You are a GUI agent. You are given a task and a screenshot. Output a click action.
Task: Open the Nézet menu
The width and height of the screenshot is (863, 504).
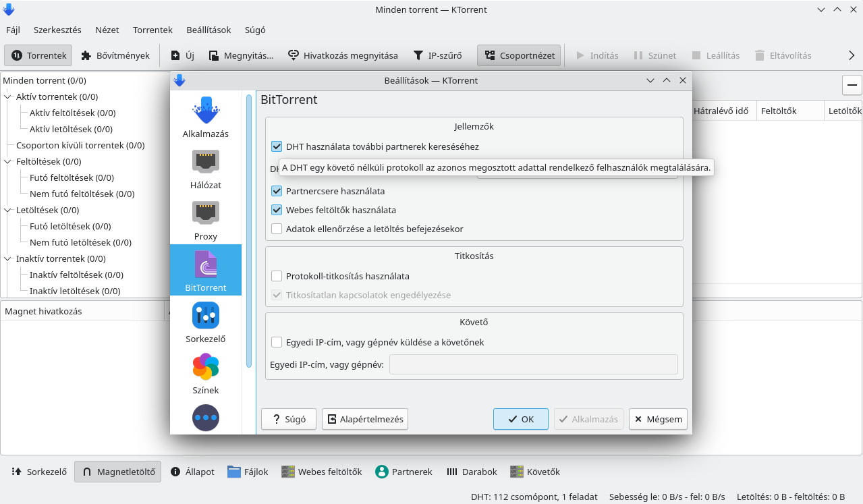(107, 30)
